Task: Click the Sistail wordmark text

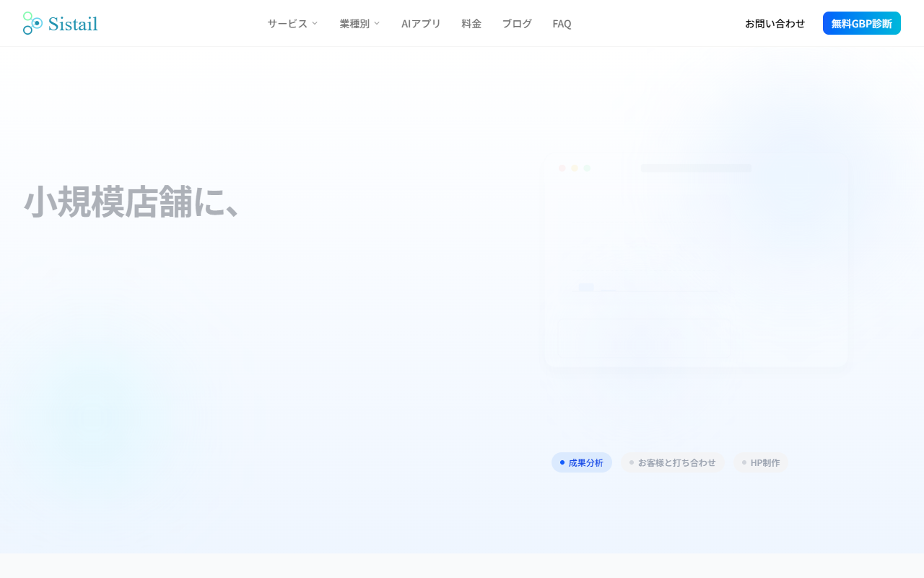Action: [x=72, y=24]
